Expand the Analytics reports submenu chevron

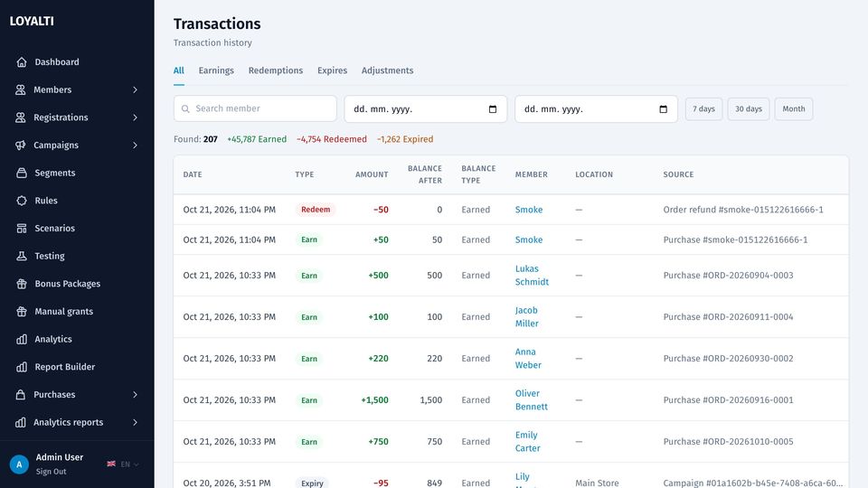click(135, 422)
